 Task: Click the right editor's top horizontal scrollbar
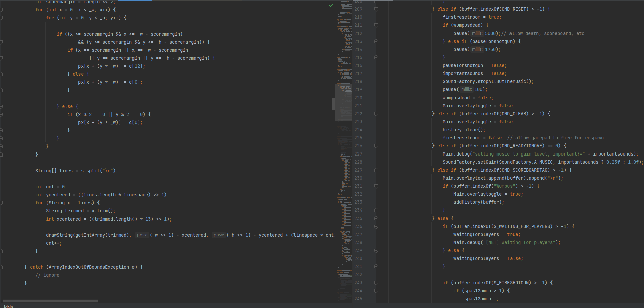[373, 1]
